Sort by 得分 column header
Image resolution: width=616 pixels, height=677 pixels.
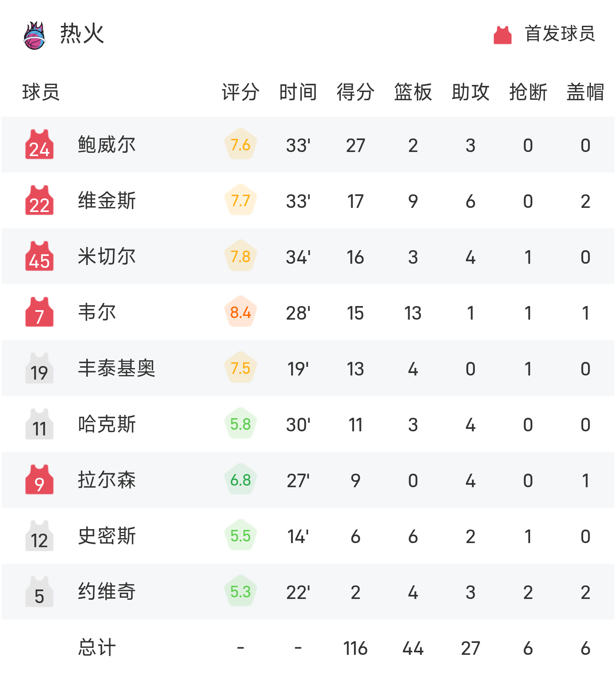356,92
